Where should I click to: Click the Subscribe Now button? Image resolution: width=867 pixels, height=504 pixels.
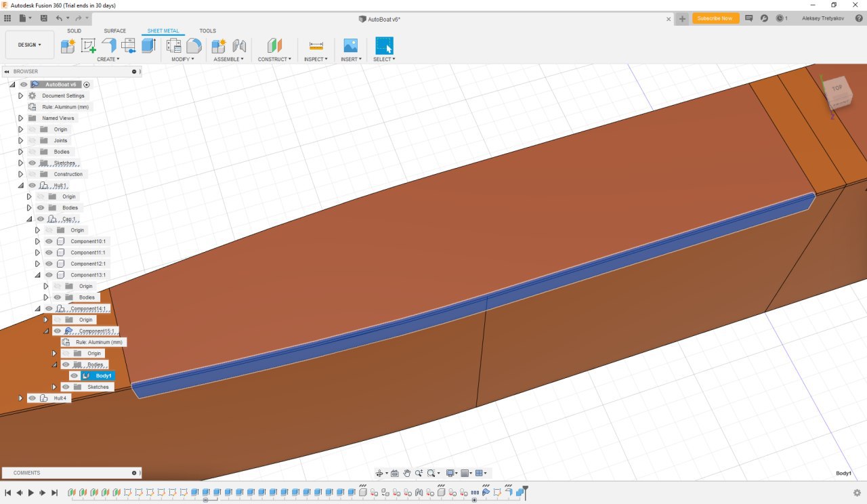pyautogui.click(x=715, y=18)
